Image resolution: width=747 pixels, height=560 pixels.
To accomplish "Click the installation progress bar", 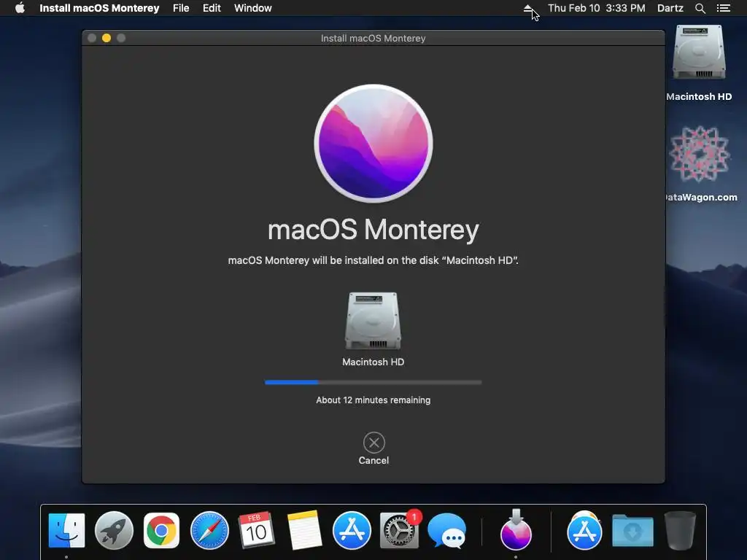I will [373, 382].
